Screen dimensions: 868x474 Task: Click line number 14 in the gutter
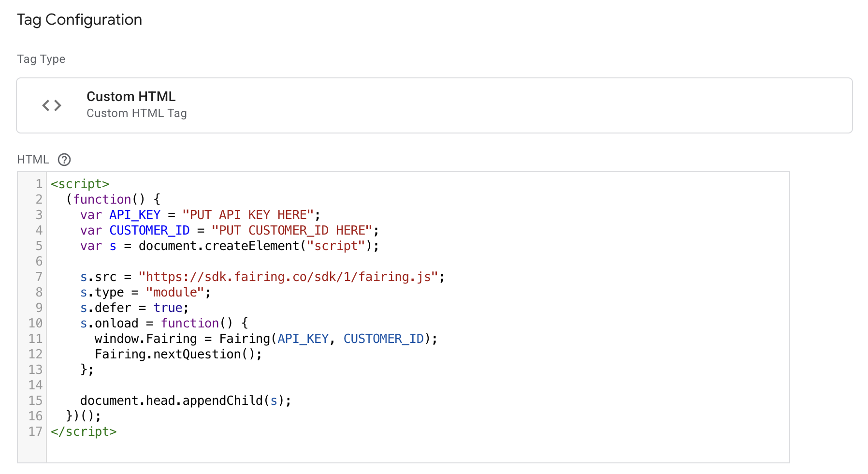coord(35,385)
